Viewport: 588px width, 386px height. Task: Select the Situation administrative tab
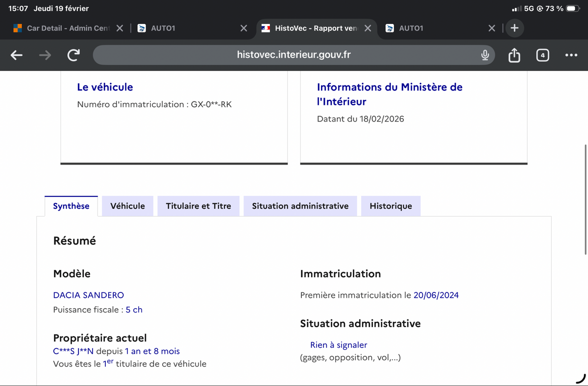(300, 206)
